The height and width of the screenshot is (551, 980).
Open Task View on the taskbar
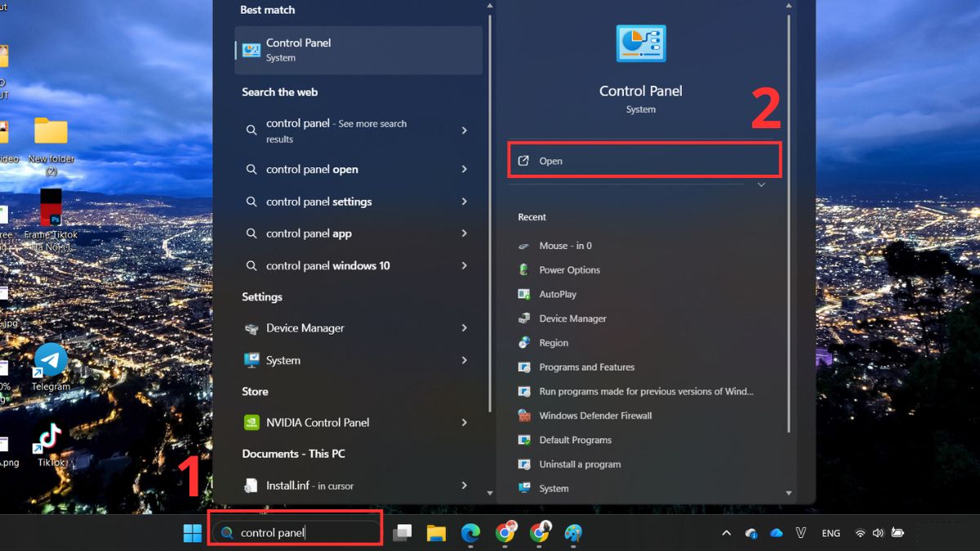point(402,533)
